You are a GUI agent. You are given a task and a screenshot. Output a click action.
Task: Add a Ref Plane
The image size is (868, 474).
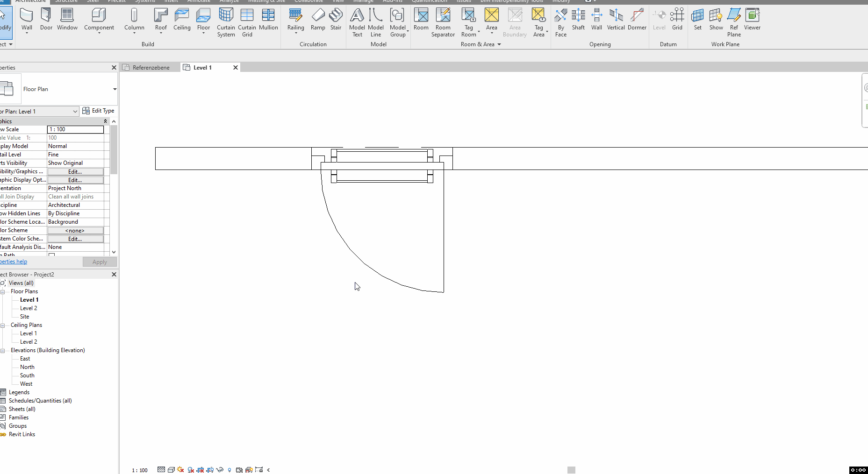coord(733,21)
